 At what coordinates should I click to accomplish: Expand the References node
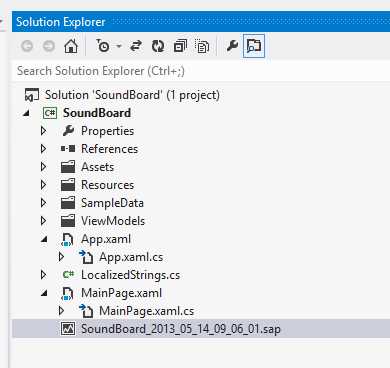coord(43,149)
